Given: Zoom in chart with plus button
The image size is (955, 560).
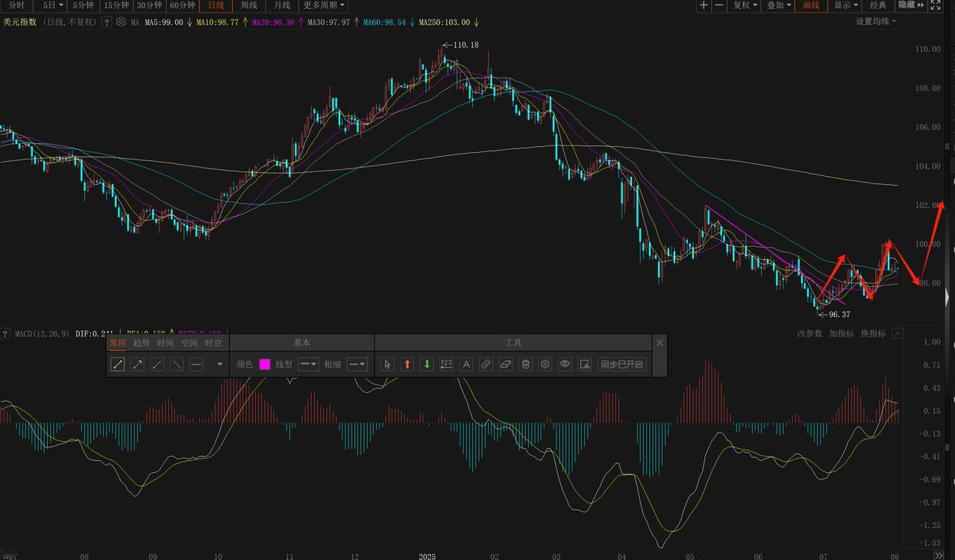Looking at the screenshot, I should point(704,5).
